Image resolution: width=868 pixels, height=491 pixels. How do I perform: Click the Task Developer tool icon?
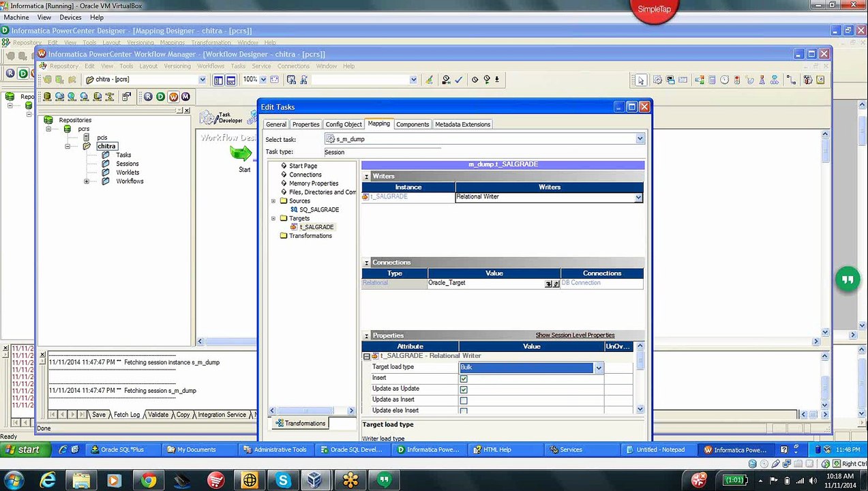(x=221, y=117)
